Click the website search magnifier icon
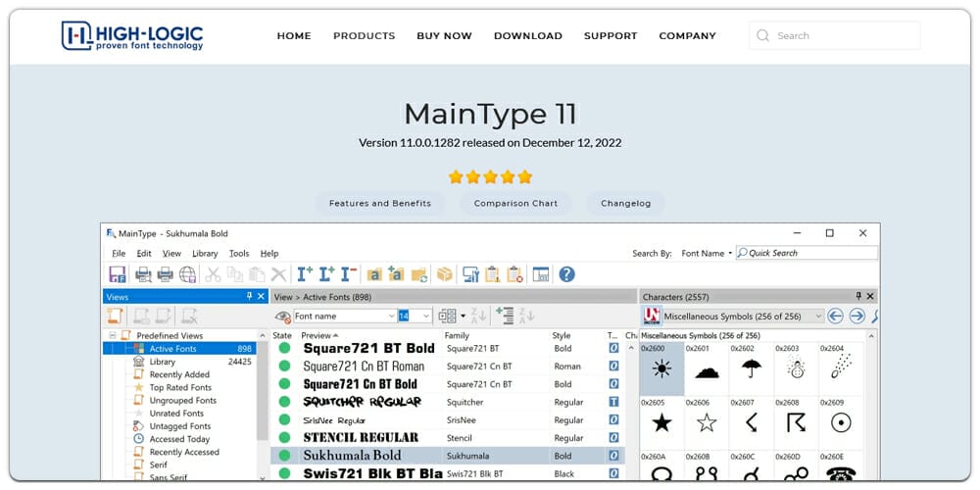Viewport: 980px width, 490px height. point(762,35)
